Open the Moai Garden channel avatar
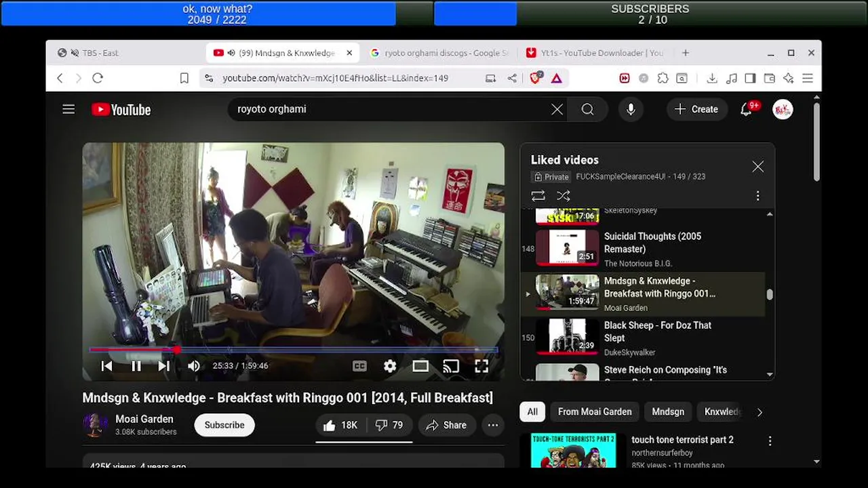This screenshot has height=488, width=868. point(96,425)
